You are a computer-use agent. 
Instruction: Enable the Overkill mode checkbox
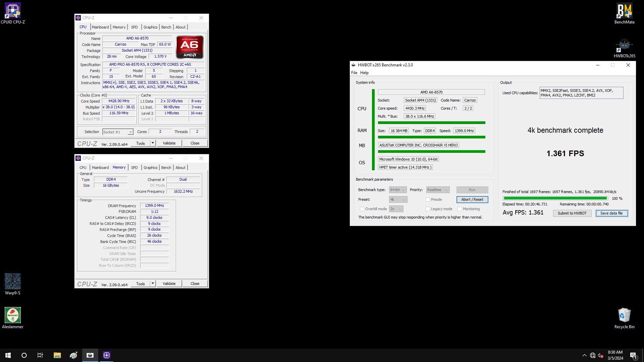[x=362, y=209]
